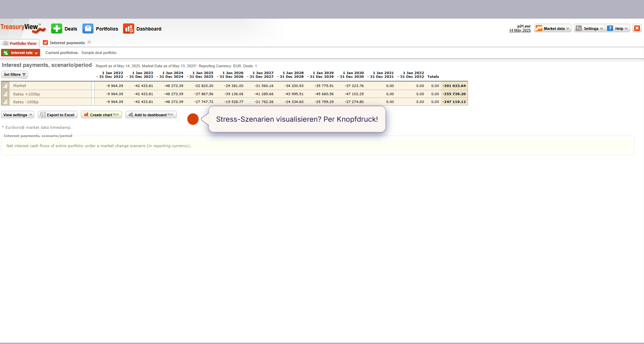Open the Market data dropdown
644x344 pixels.
[553, 28]
